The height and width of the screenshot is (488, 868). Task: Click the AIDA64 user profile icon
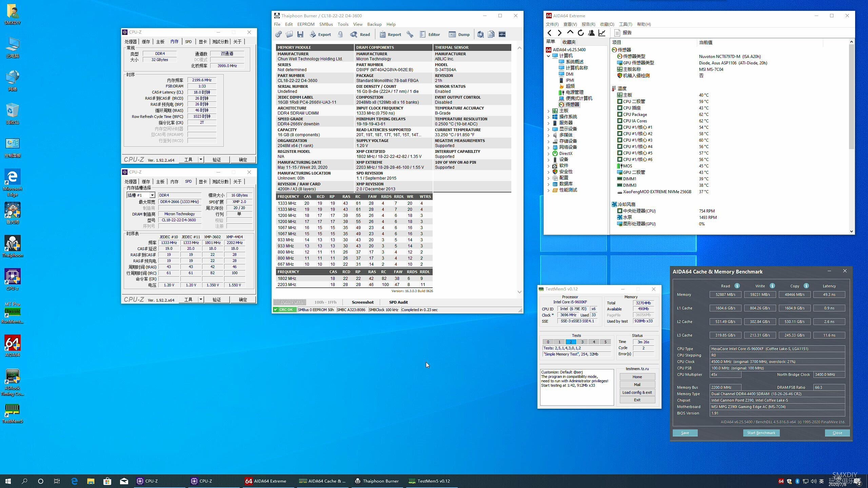pos(591,33)
